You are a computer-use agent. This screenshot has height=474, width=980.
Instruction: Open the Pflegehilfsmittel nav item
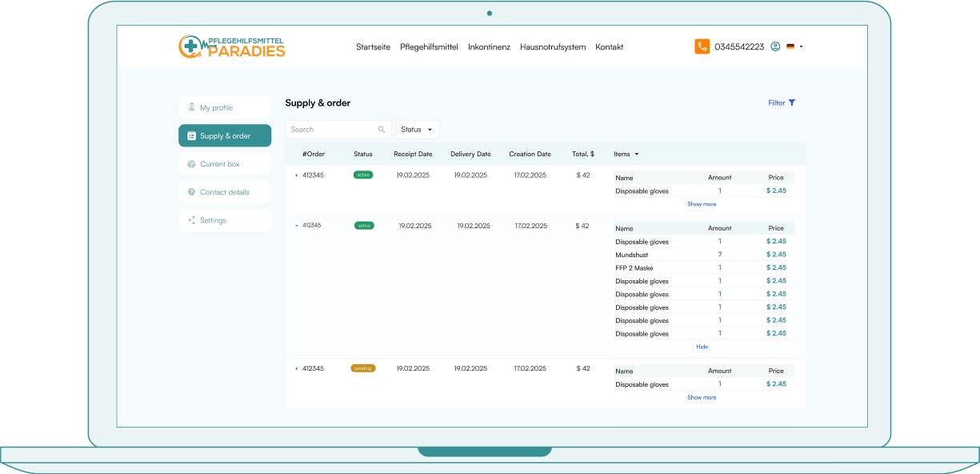coord(429,47)
